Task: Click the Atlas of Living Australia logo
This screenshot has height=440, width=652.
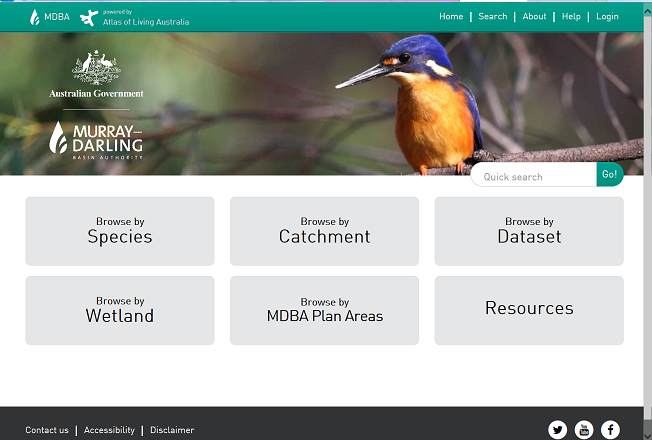Action: click(x=89, y=17)
